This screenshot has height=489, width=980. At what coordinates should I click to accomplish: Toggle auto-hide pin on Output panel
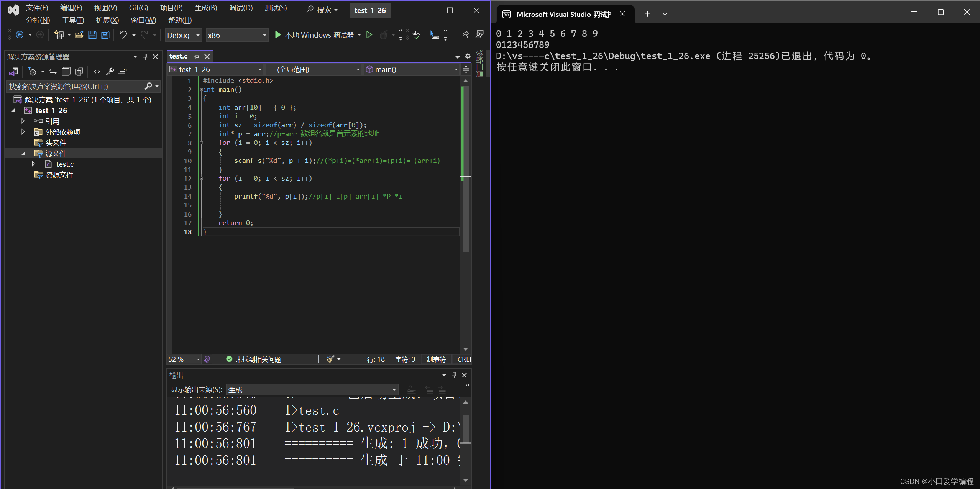click(x=454, y=375)
